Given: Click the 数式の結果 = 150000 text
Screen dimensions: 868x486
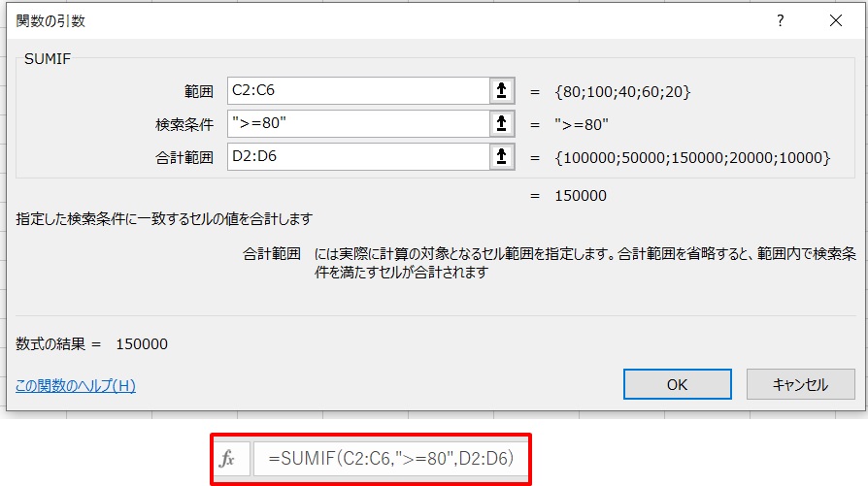Looking at the screenshot, I should tap(92, 344).
